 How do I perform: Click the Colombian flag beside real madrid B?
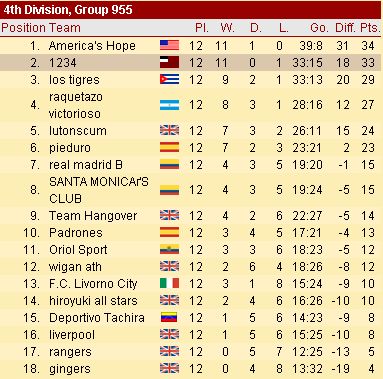[x=169, y=164]
